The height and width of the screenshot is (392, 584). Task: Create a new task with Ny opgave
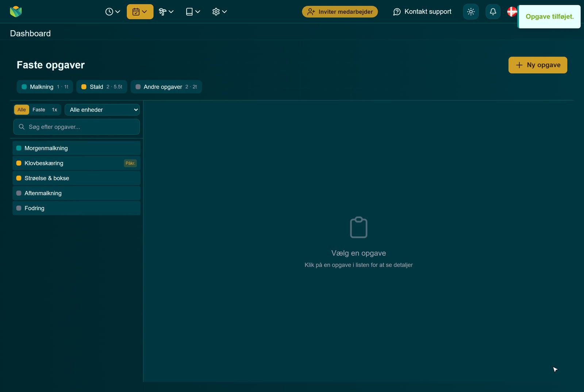pyautogui.click(x=538, y=65)
